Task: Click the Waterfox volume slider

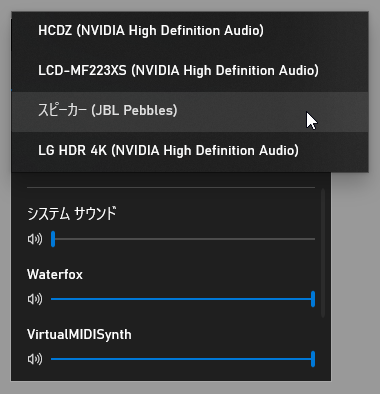Action: tap(183, 299)
